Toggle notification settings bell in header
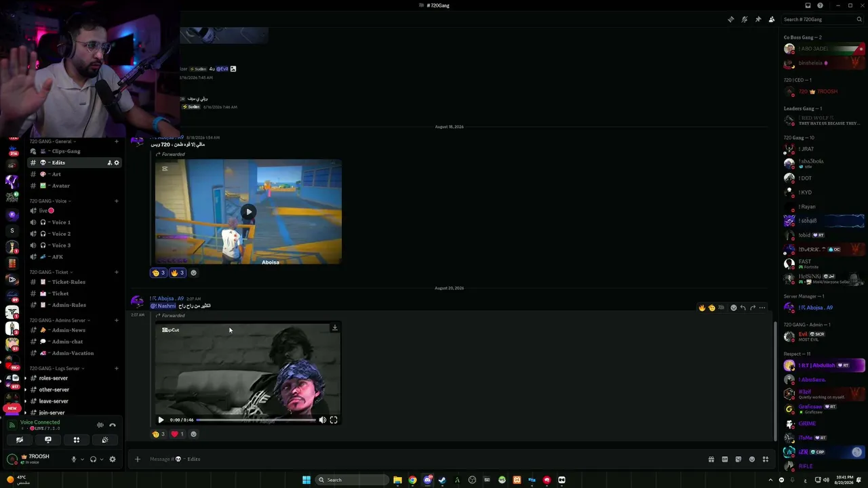The width and height of the screenshot is (868, 488). (745, 20)
